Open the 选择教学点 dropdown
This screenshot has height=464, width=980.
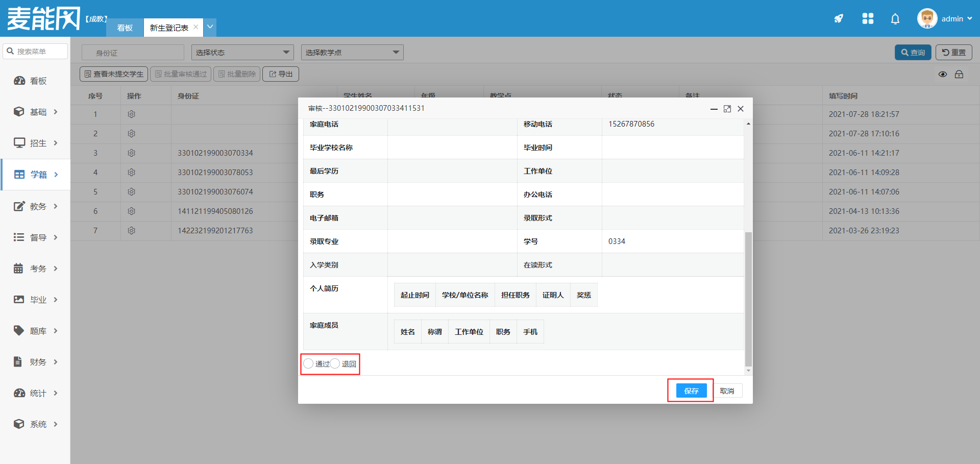352,53
